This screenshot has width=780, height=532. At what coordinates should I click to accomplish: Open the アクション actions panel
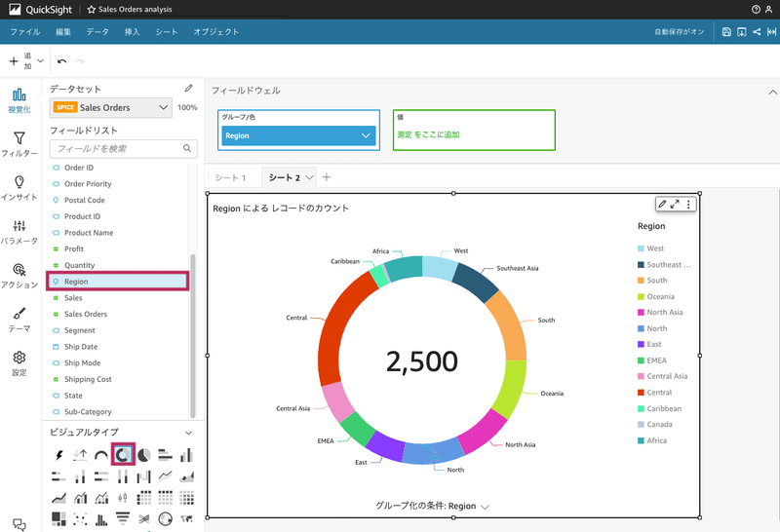19,276
